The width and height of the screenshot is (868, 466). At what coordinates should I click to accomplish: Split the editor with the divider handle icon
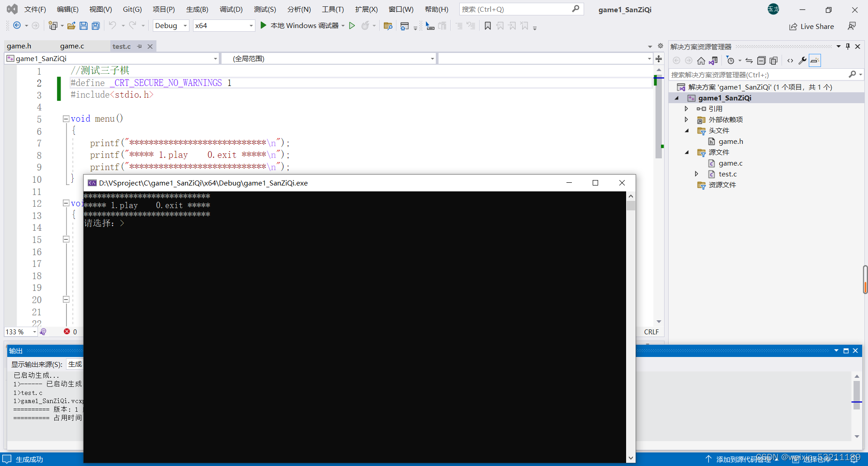coord(659,59)
